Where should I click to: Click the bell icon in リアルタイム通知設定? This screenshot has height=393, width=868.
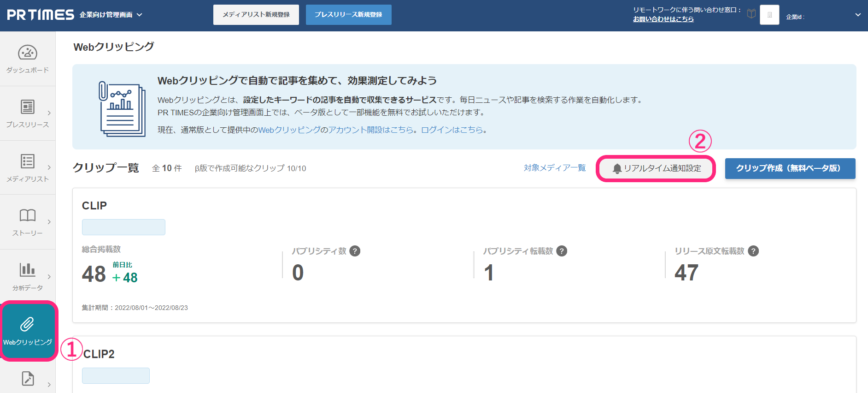coord(617,169)
